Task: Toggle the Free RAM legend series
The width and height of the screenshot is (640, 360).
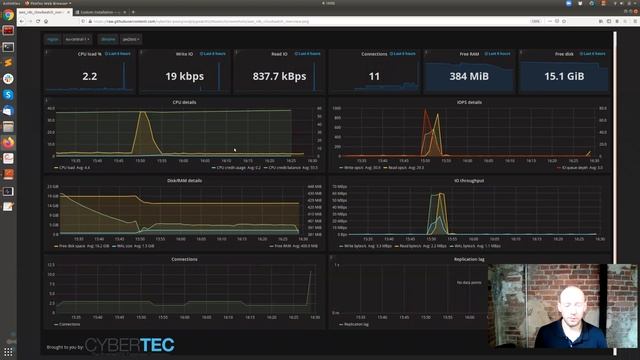Action: (x=293, y=246)
